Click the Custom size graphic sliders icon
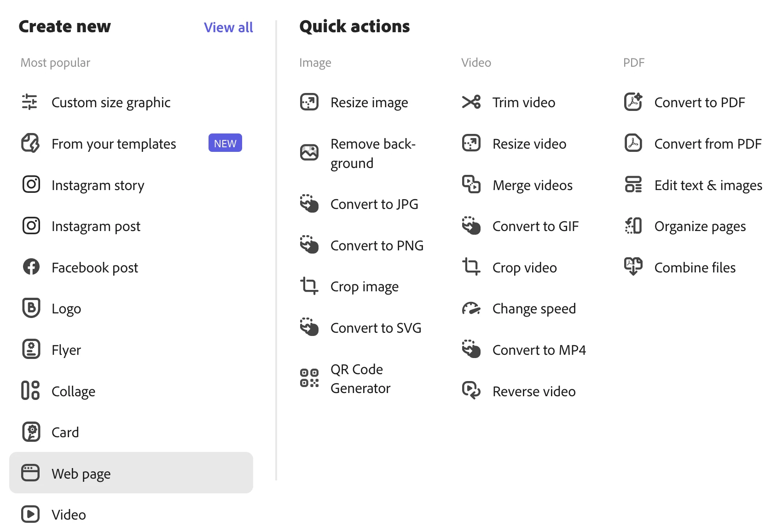 point(30,102)
